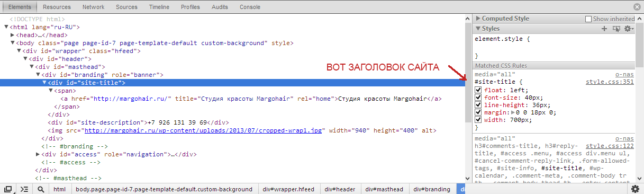Select body.page breadcrumb item
This screenshot has height=194, width=644.
coord(164,189)
